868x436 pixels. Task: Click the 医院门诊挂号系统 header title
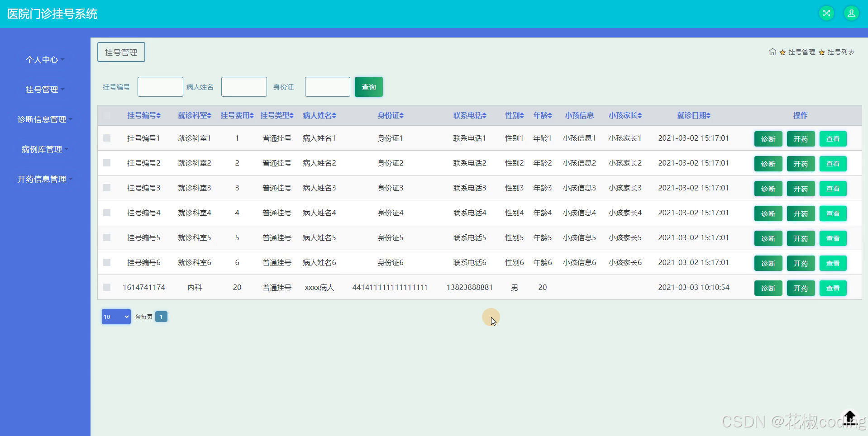(52, 14)
